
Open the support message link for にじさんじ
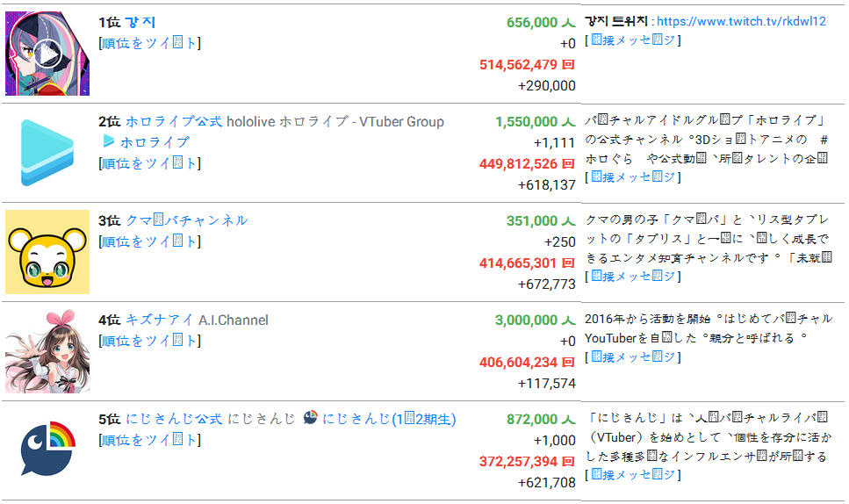point(633,475)
